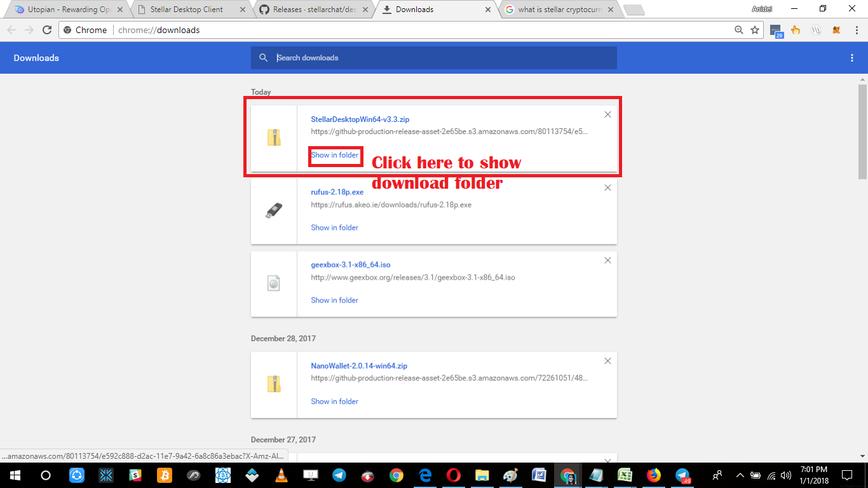Viewport: 868px width, 488px height.
Task: Click the 'December 28, 2017' date heading
Action: tap(283, 339)
